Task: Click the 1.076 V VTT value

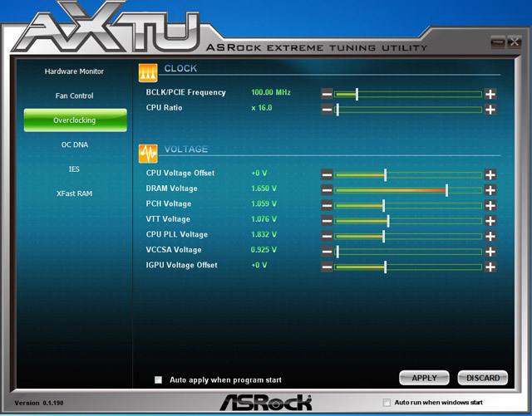Action: (x=264, y=219)
